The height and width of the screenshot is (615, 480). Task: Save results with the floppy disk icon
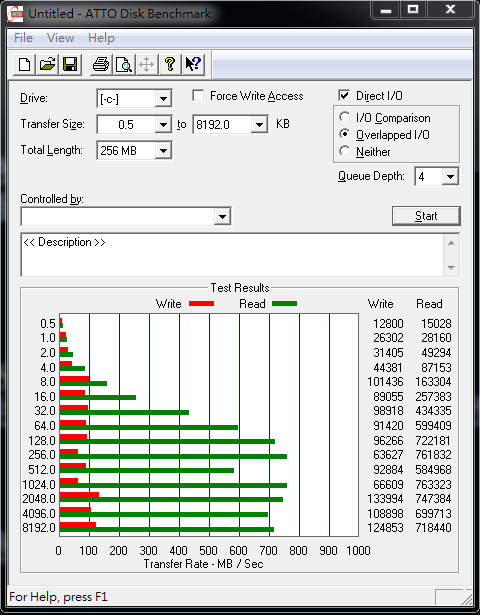point(70,64)
